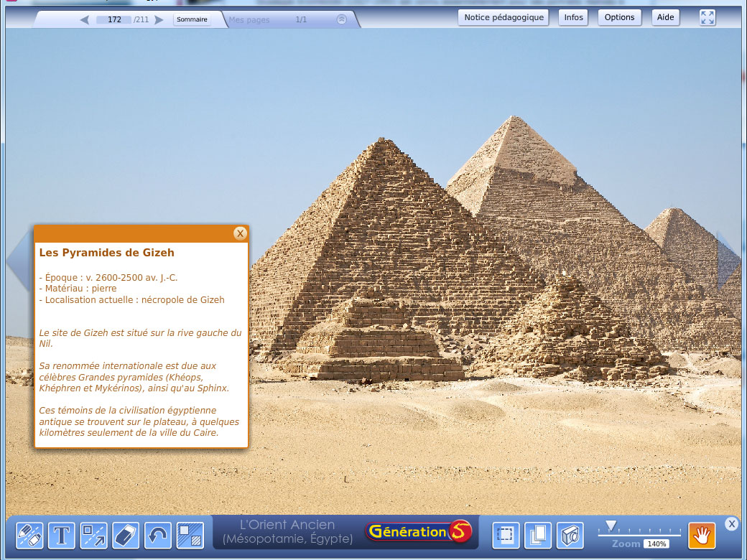Click the move/resize selection tool
Viewport: 747px width, 560px height.
[x=93, y=536]
